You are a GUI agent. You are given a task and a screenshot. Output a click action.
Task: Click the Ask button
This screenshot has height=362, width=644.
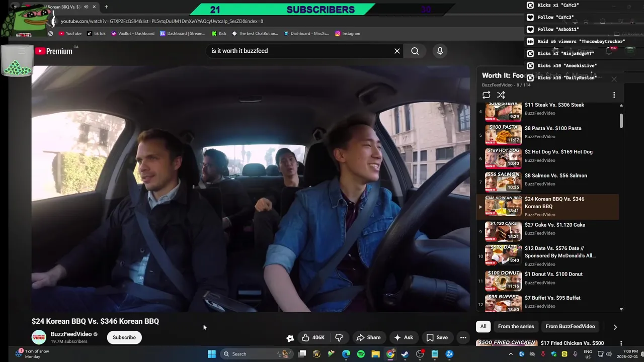[x=404, y=337]
